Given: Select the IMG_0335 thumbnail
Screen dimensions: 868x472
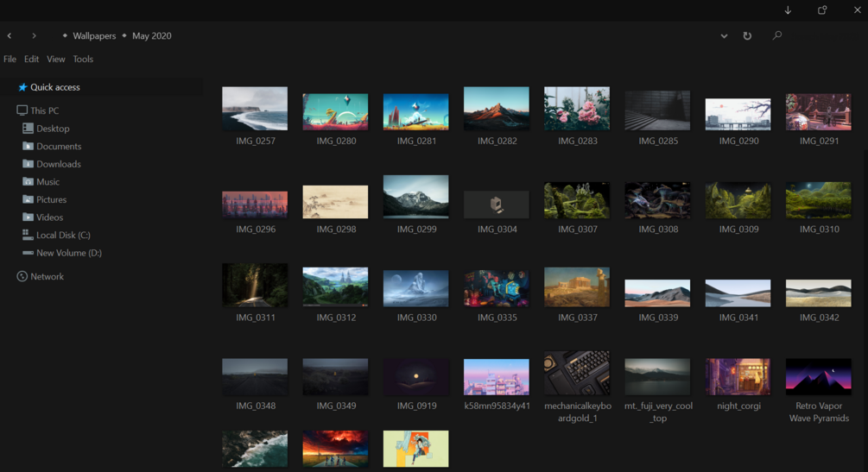Looking at the screenshot, I should (x=497, y=288).
